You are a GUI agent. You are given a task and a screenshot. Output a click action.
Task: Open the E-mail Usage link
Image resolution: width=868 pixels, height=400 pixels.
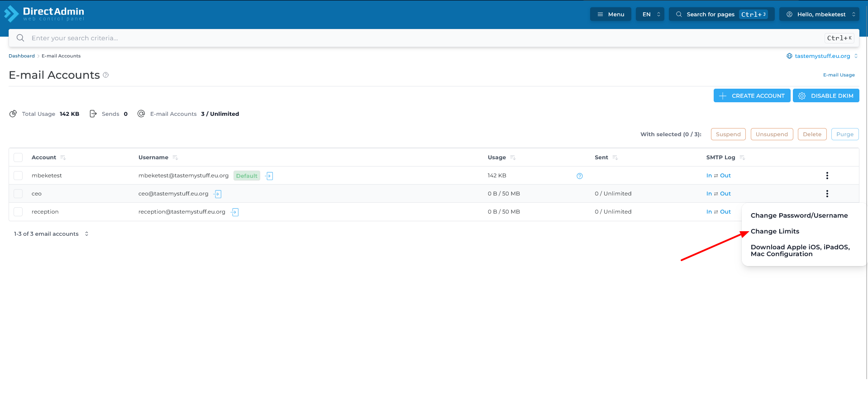point(839,75)
